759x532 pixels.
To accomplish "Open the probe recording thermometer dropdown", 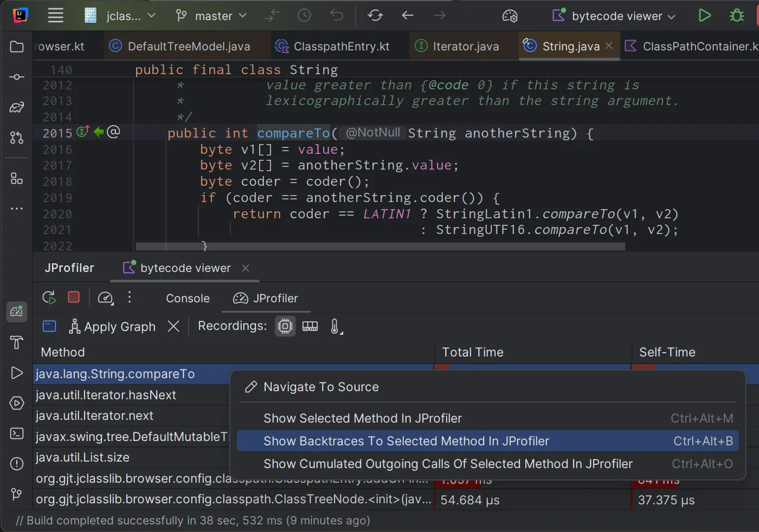I will point(336,326).
